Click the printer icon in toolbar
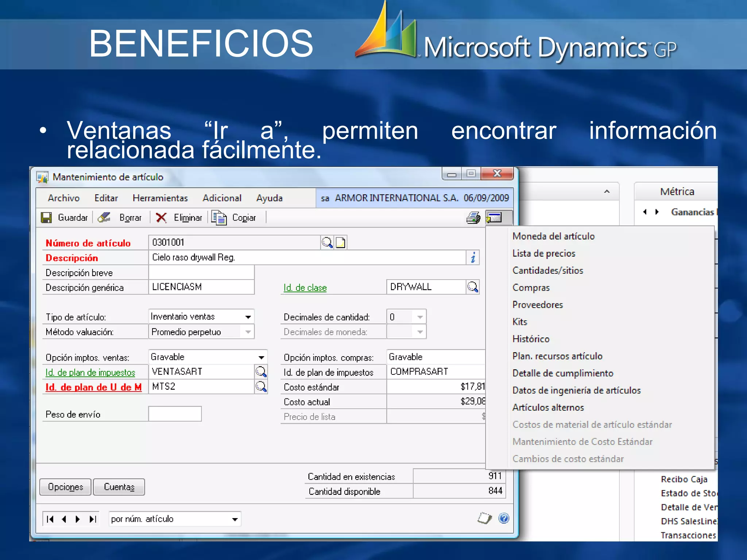The height and width of the screenshot is (560, 747). tap(473, 218)
